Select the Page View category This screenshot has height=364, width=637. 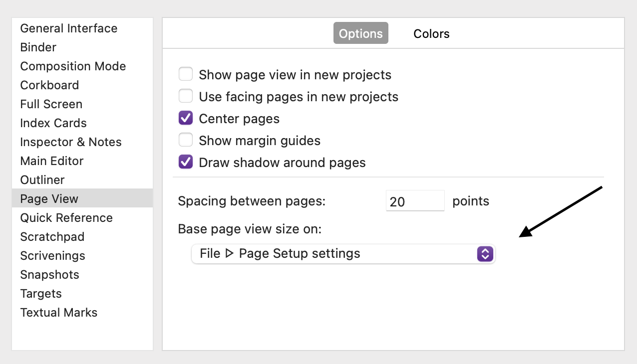(82, 198)
